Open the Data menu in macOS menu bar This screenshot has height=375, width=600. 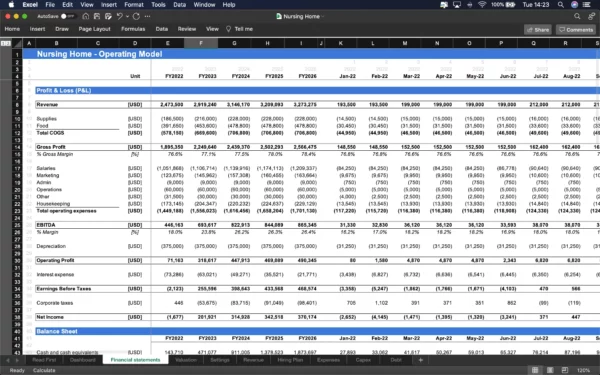tap(179, 5)
